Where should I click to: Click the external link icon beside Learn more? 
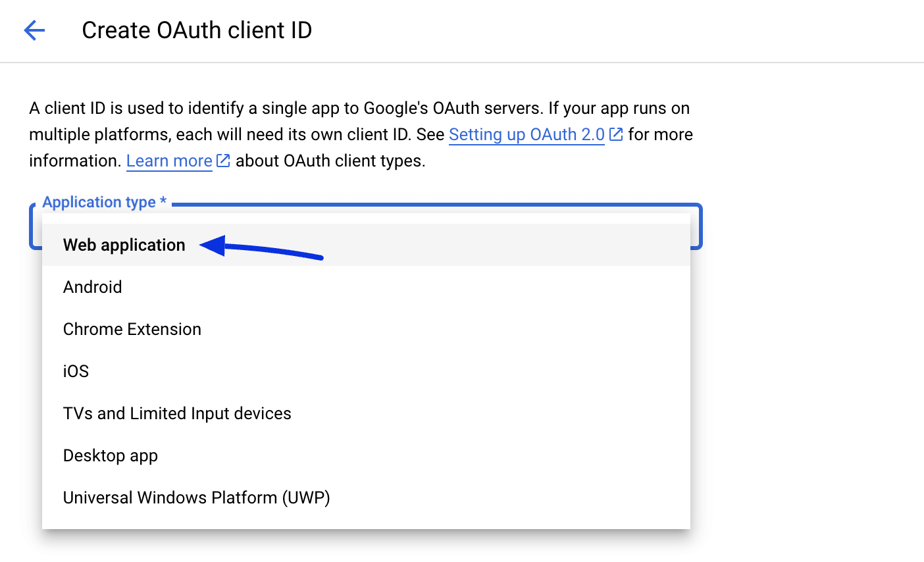pos(224,161)
